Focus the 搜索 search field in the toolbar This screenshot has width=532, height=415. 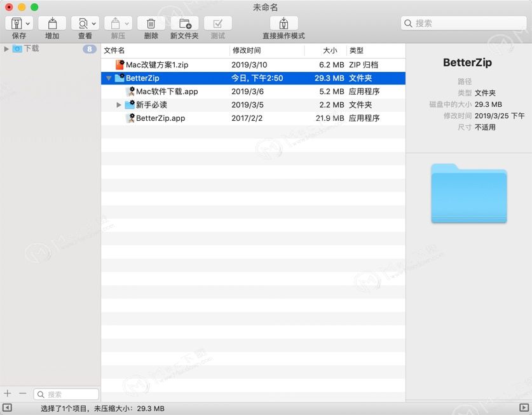[x=463, y=23]
